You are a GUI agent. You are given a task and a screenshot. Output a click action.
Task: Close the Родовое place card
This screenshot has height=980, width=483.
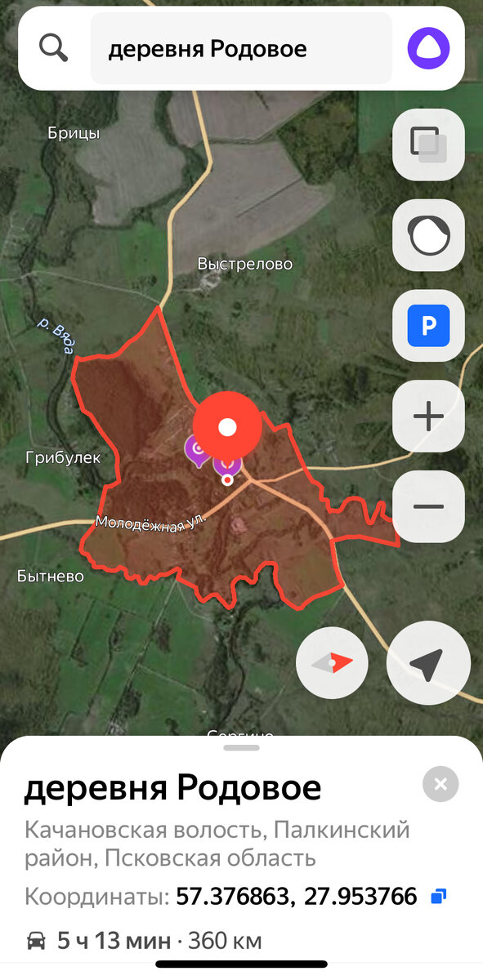pyautogui.click(x=441, y=785)
